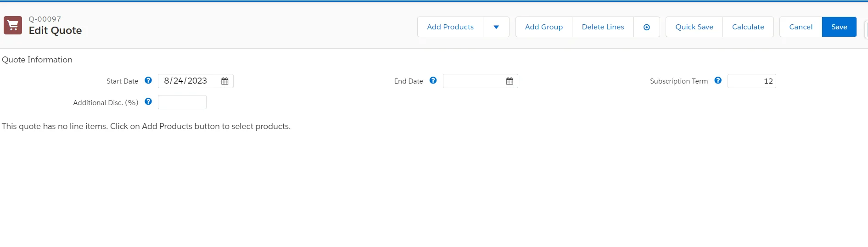Open the Start Date calendar picker
868x247 pixels.
coord(224,81)
